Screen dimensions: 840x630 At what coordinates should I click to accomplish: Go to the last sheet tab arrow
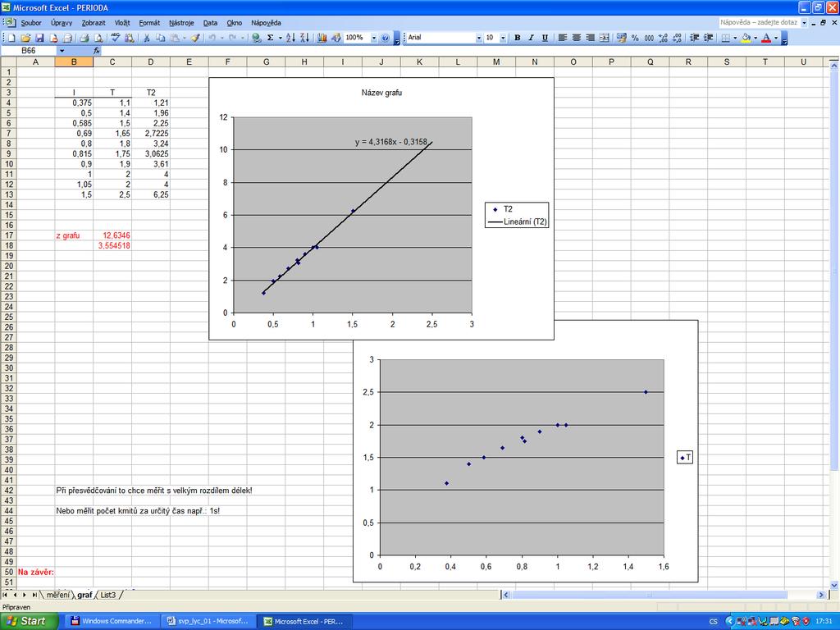(34, 595)
